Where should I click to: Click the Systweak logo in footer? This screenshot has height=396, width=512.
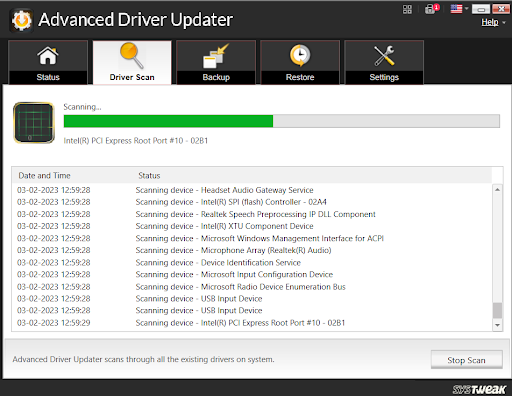(x=479, y=389)
